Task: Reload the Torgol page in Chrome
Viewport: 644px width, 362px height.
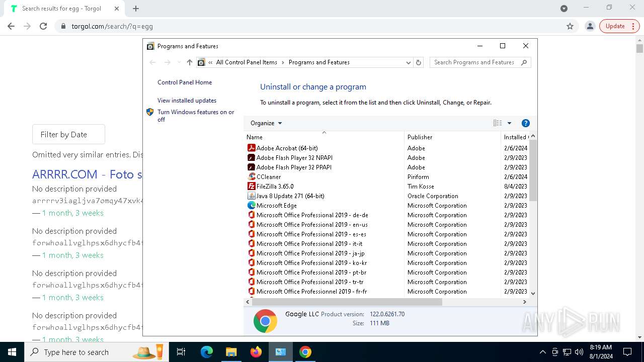Action: [43, 26]
